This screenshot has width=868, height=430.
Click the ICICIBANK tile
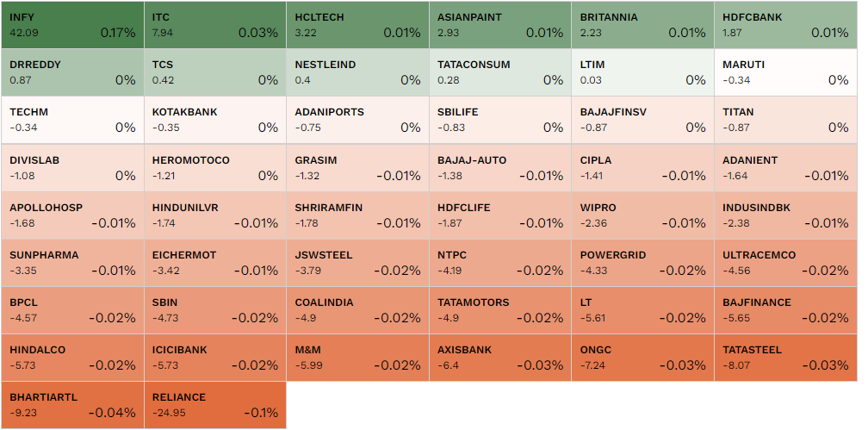[214, 358]
